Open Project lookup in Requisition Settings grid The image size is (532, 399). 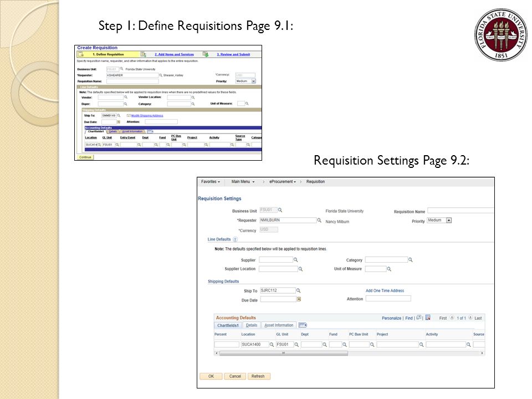[x=421, y=345]
